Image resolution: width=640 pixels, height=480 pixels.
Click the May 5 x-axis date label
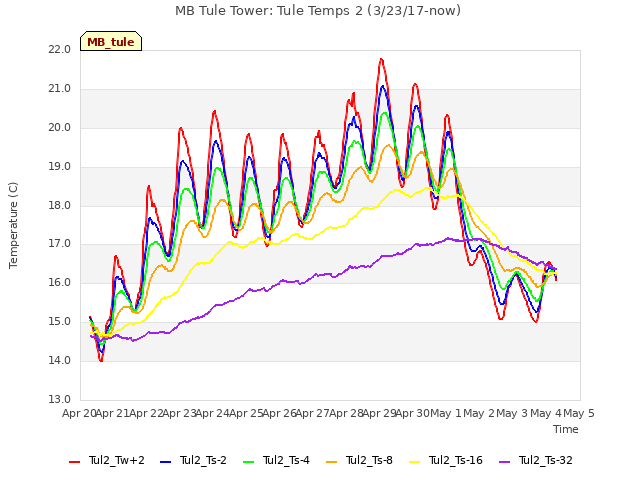pos(579,413)
